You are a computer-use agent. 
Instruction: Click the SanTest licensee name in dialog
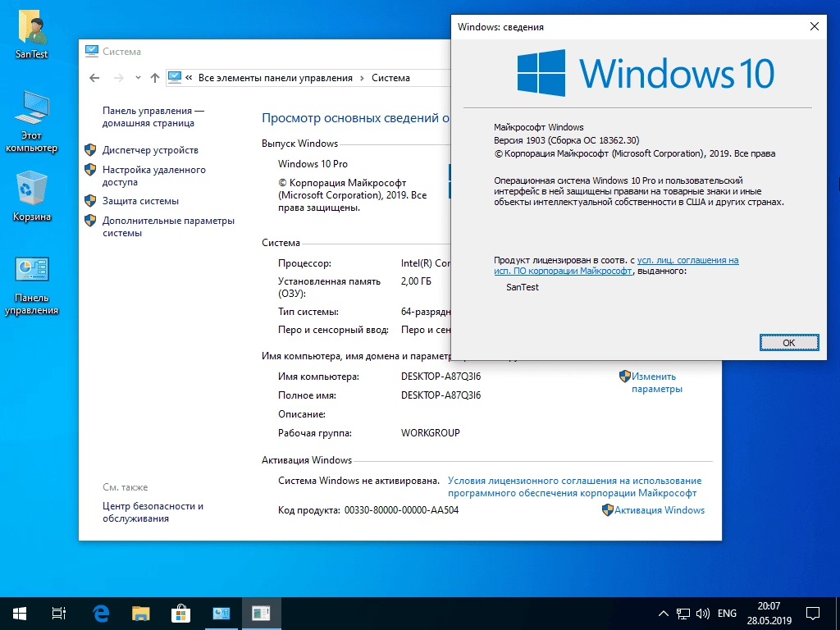click(523, 287)
